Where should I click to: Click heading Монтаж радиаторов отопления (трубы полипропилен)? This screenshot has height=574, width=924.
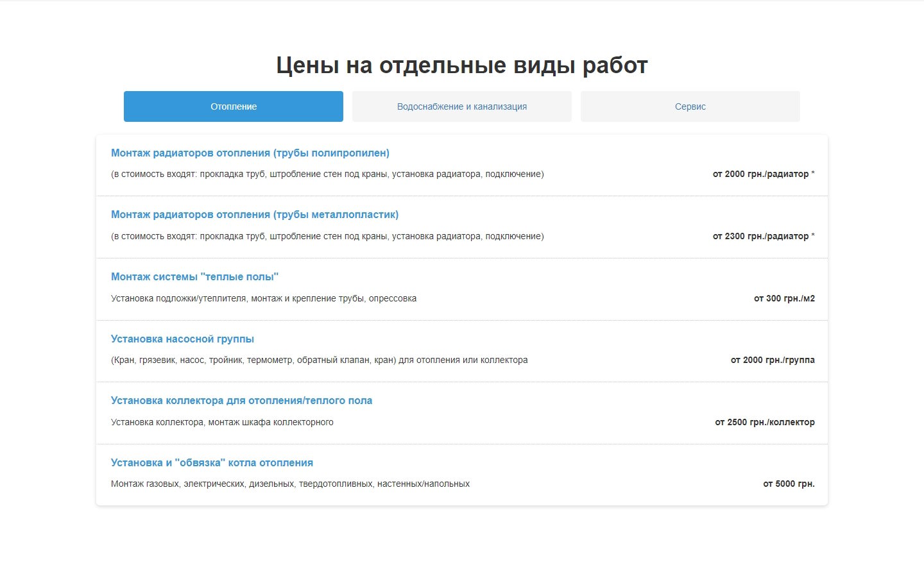(x=250, y=153)
